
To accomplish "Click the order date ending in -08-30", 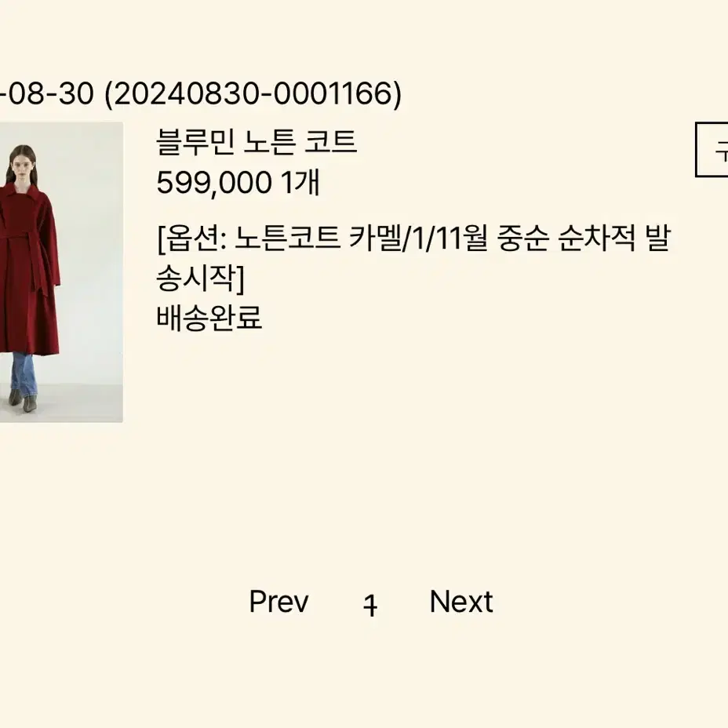I will pyautogui.click(x=46, y=94).
